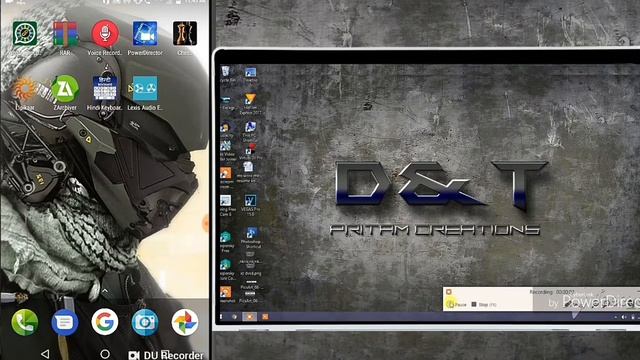Viewport: 640px width, 360px height.
Task: Open the Messages app in dock
Action: (x=64, y=322)
